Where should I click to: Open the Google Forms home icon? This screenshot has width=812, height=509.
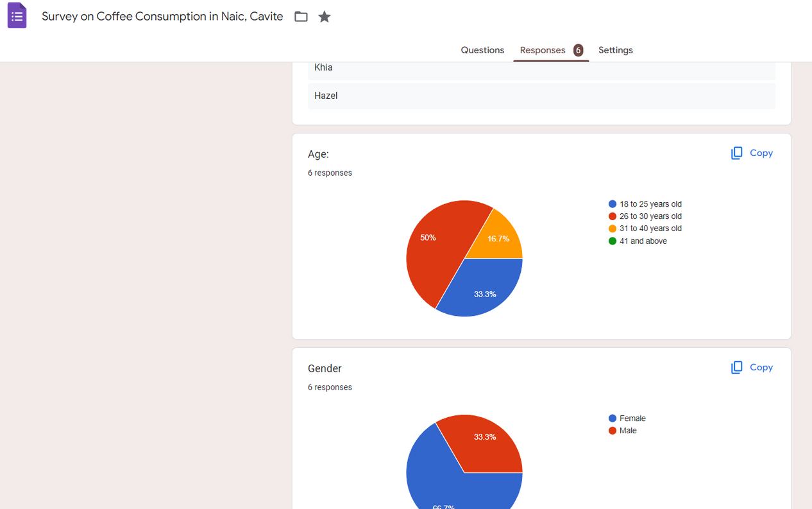click(x=17, y=16)
